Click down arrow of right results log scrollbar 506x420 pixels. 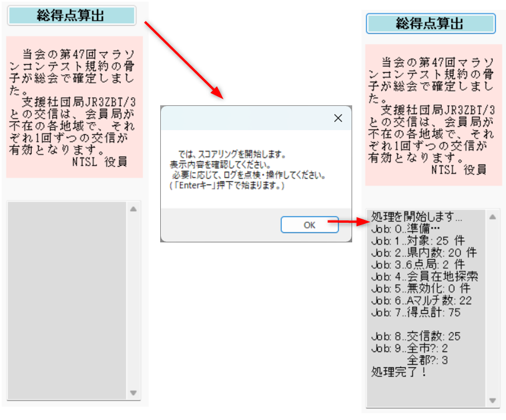click(x=493, y=400)
